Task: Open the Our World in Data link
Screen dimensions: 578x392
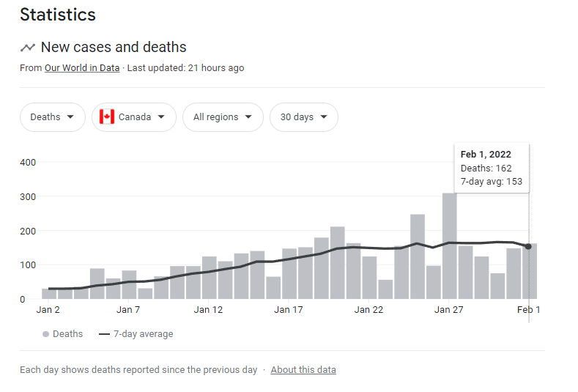Action: (x=84, y=68)
